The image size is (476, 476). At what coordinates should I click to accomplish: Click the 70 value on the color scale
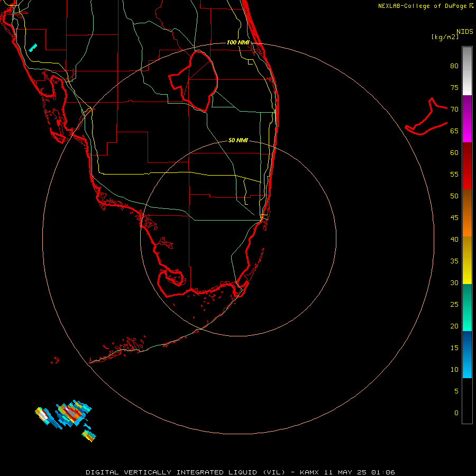tap(454, 109)
